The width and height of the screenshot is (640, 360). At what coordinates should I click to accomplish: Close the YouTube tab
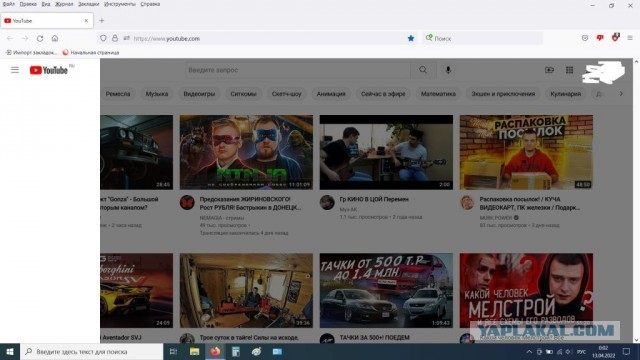tap(86, 20)
